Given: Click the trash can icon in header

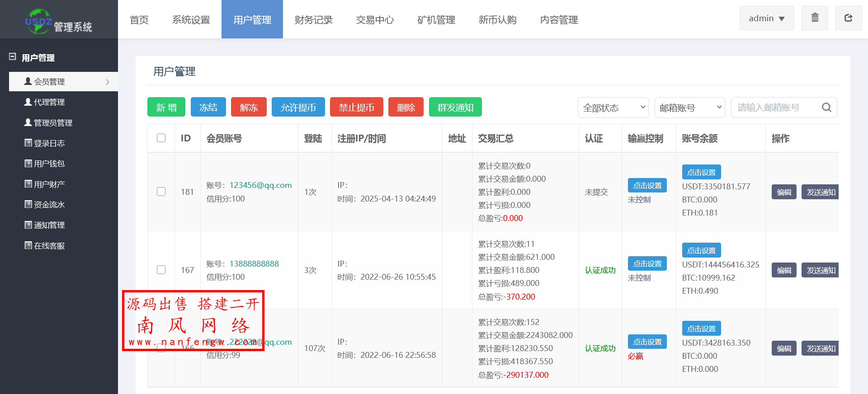Looking at the screenshot, I should click(815, 18).
